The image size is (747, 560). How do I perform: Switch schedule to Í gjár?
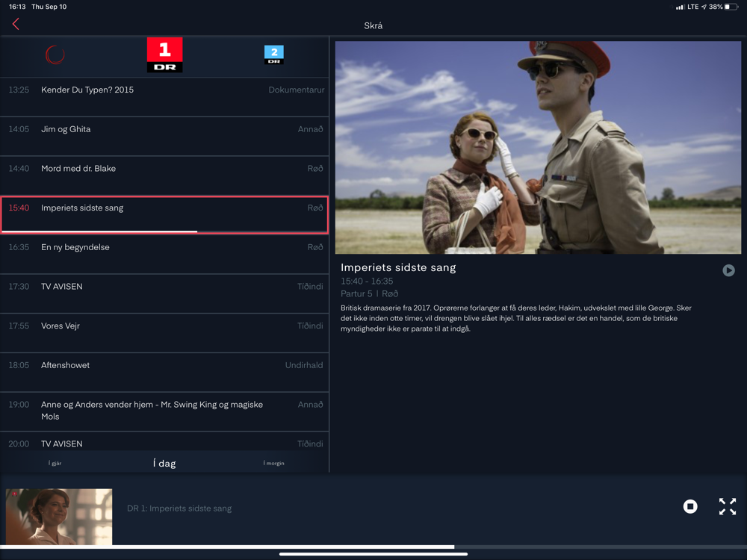tap(55, 464)
